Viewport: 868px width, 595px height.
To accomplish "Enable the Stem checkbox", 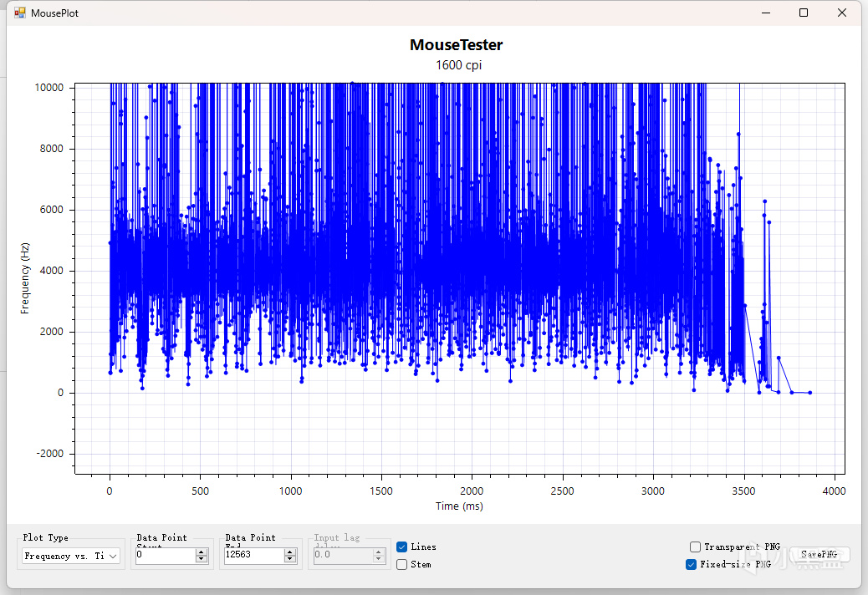I will tap(402, 564).
